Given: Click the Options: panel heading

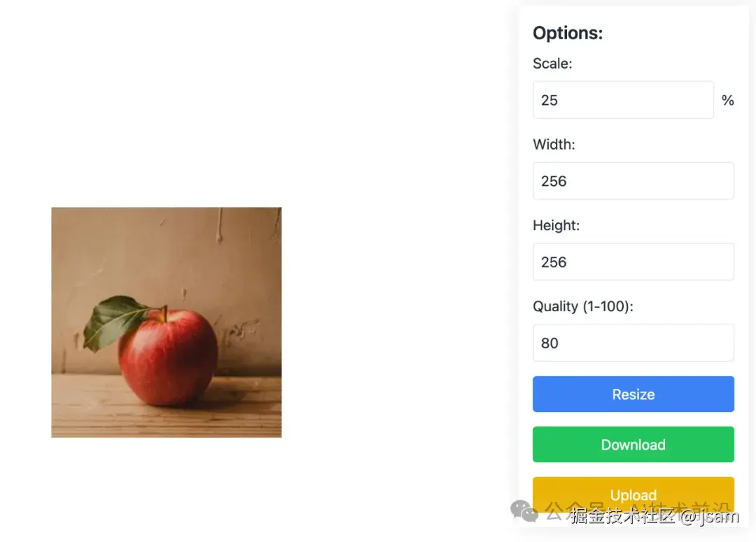Looking at the screenshot, I should click(568, 33).
